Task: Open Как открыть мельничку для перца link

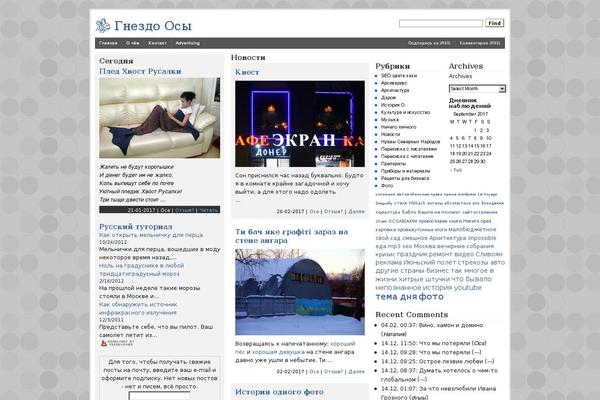Action: point(151,235)
